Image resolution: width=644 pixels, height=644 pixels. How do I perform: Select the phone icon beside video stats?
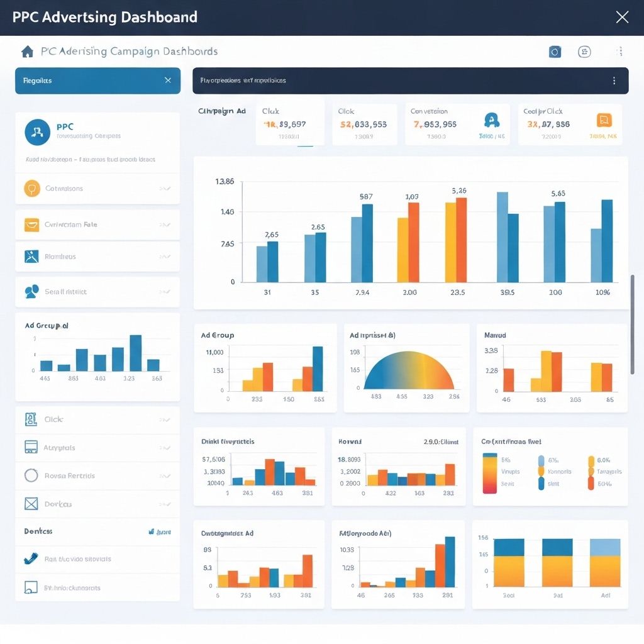(x=30, y=558)
